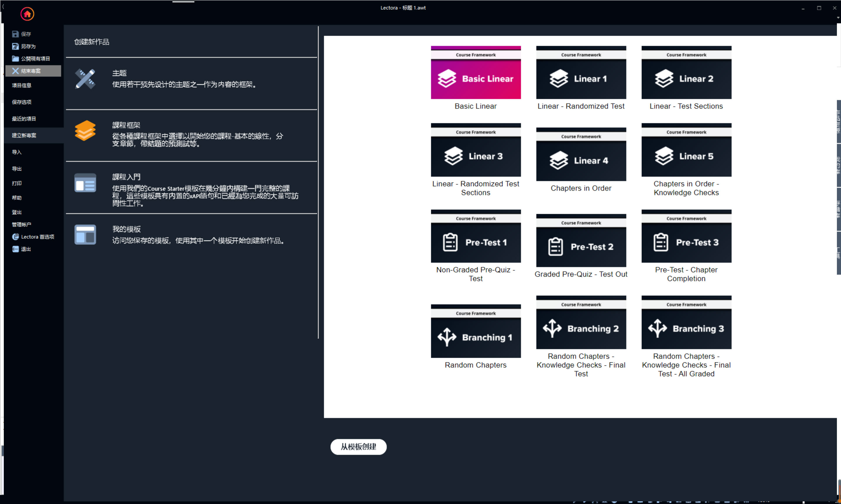The height and width of the screenshot is (504, 841).
Task: Click the 保存 label in sidebar
Action: click(x=26, y=34)
